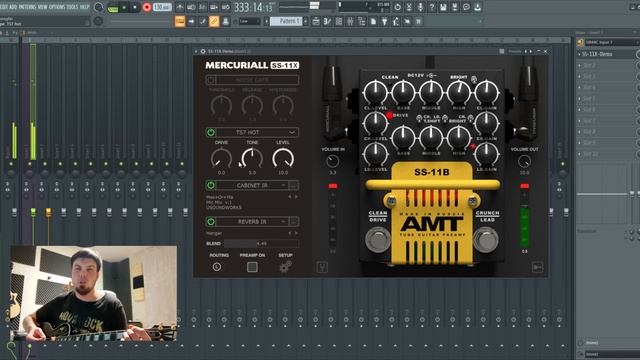Open the EDIT menu
Viewport: 640px width, 360px height.
[x=3, y=7]
